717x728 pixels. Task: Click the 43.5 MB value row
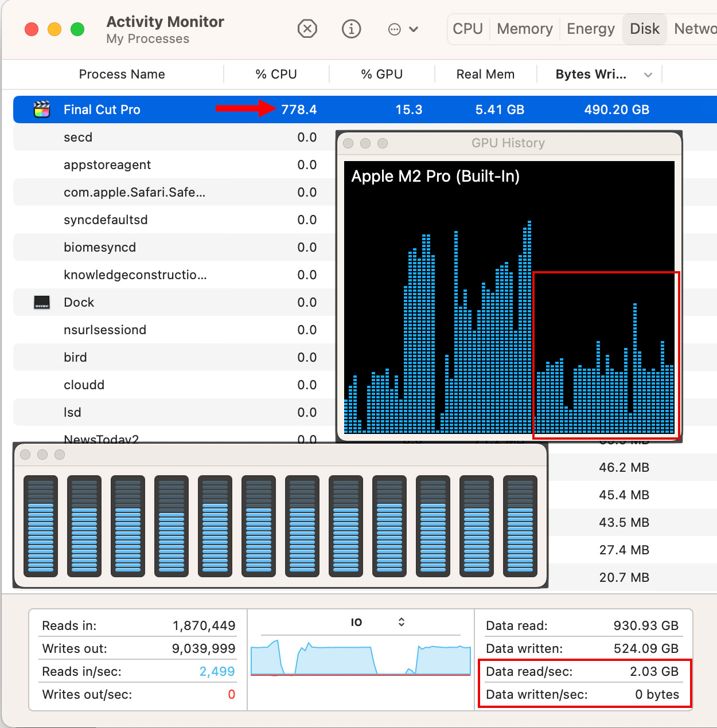point(624,522)
